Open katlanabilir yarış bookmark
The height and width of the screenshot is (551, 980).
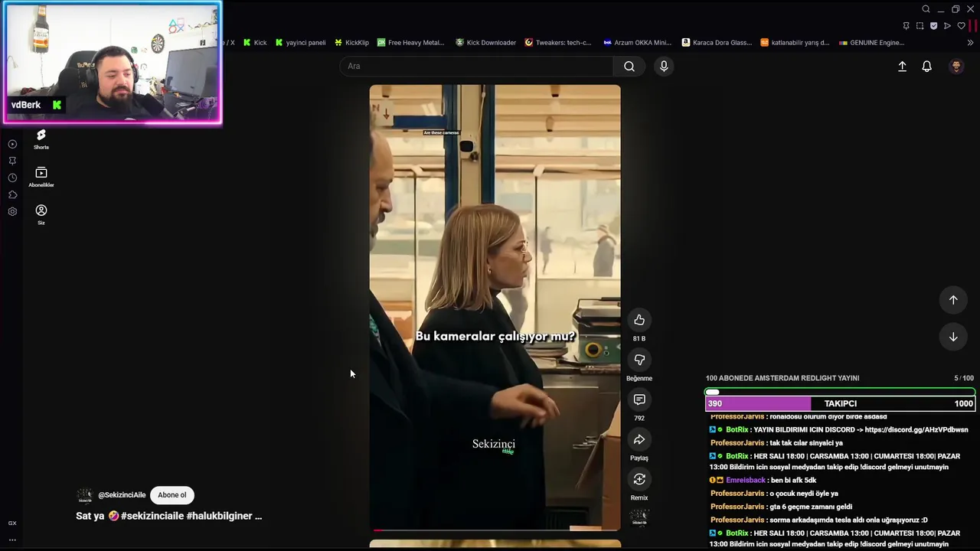coord(795,43)
